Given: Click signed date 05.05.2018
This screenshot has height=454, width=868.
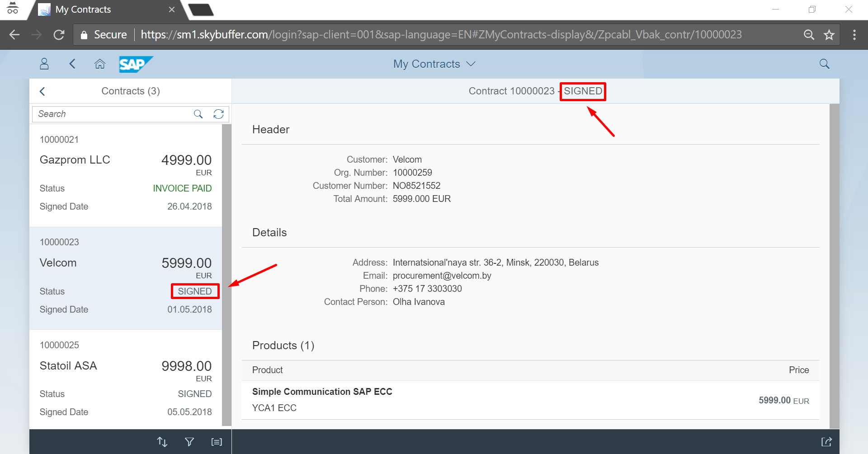Looking at the screenshot, I should (189, 412).
